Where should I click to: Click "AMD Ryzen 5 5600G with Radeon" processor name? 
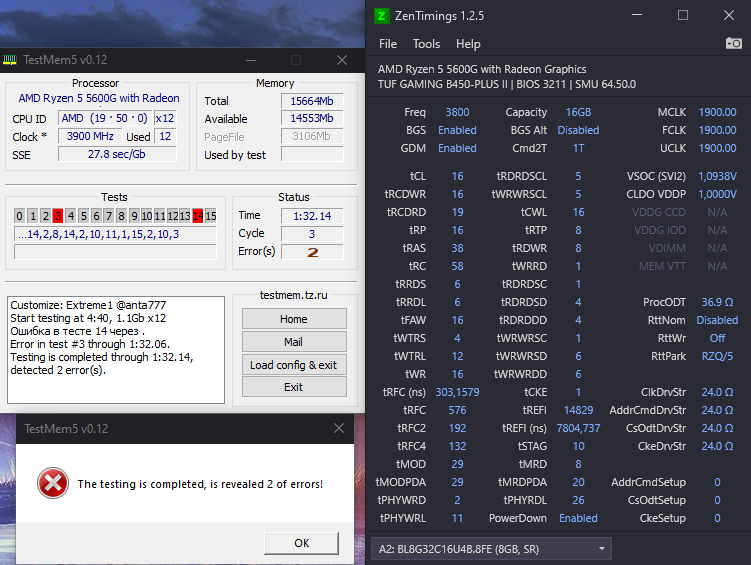(99, 98)
